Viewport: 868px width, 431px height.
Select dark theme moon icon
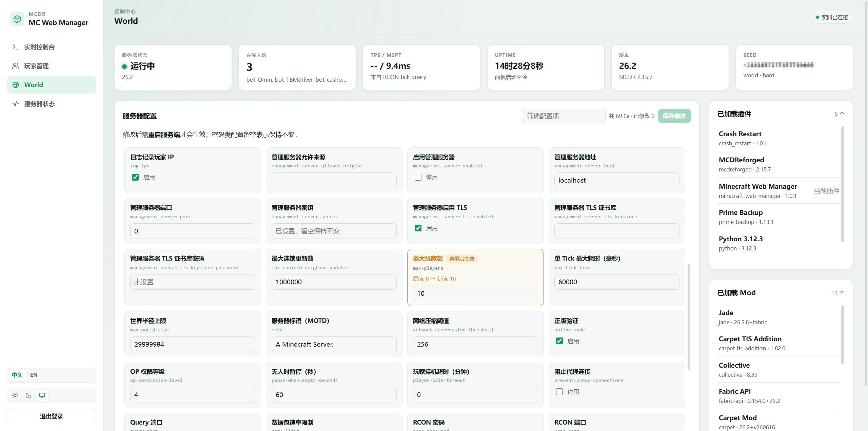(28, 395)
